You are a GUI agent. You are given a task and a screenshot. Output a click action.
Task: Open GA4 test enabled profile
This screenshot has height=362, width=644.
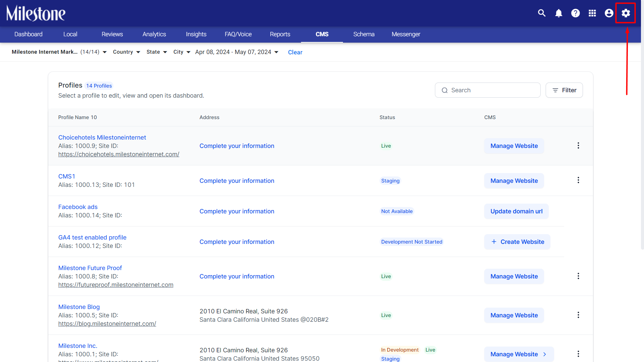92,238
